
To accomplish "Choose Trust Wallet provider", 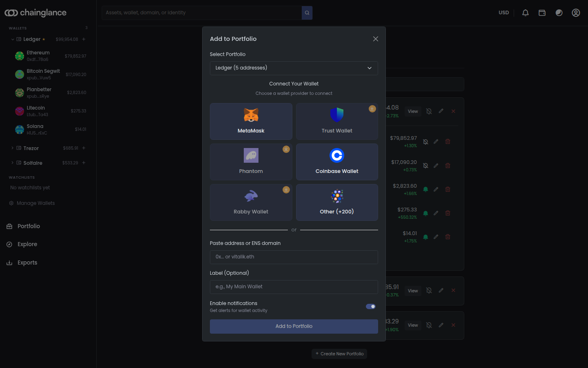I will [337, 121].
